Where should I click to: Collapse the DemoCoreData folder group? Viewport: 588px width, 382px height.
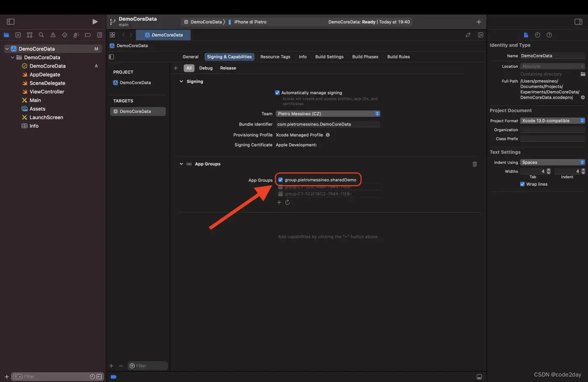pyautogui.click(x=13, y=57)
